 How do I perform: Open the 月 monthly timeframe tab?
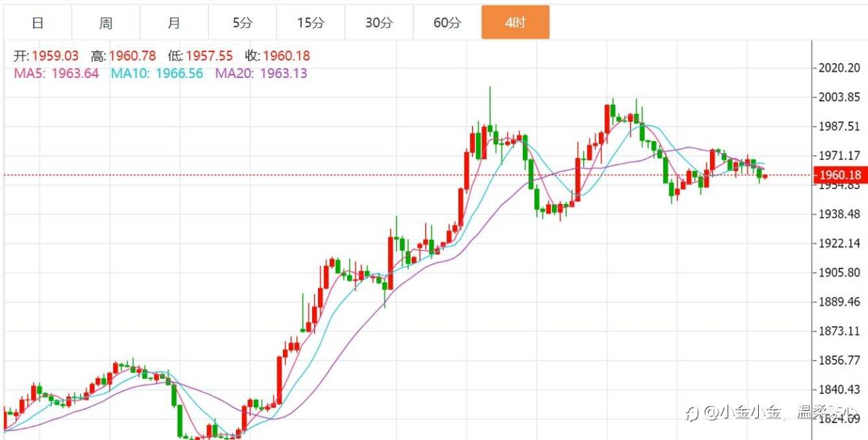(x=174, y=22)
